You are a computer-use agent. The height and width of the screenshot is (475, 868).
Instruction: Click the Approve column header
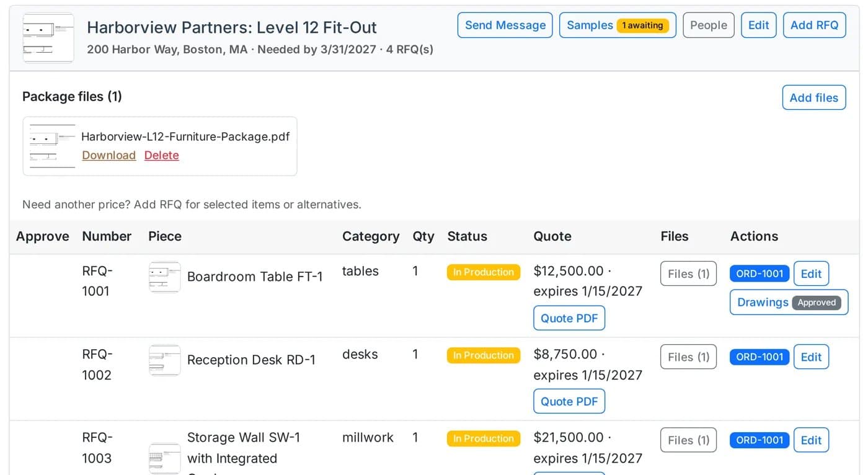(43, 236)
